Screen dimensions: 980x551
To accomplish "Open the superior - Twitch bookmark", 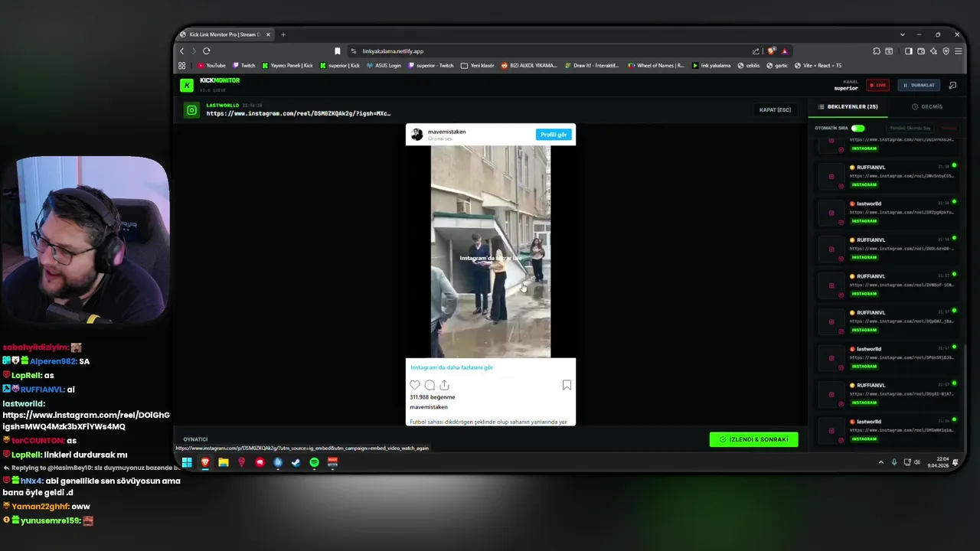I will click(431, 66).
